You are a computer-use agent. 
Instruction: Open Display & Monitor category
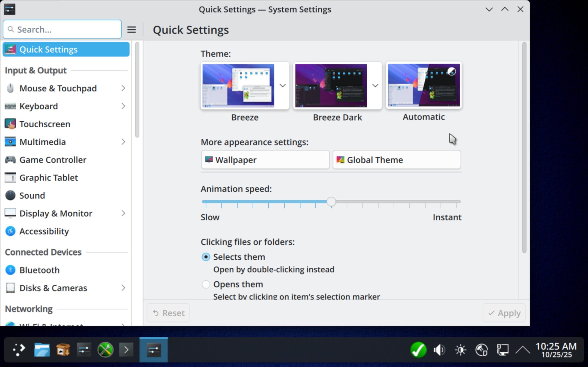pos(56,213)
